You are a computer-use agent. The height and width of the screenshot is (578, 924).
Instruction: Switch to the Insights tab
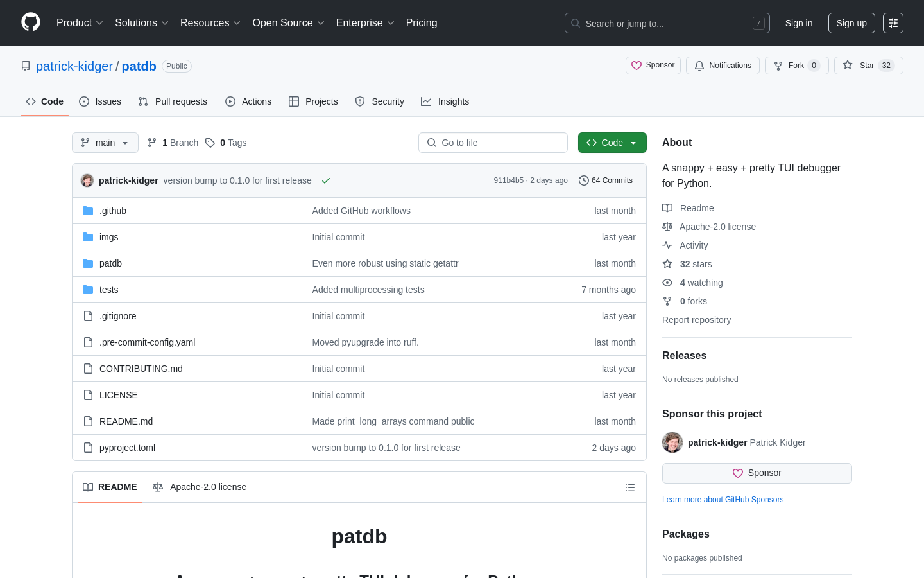coord(445,101)
